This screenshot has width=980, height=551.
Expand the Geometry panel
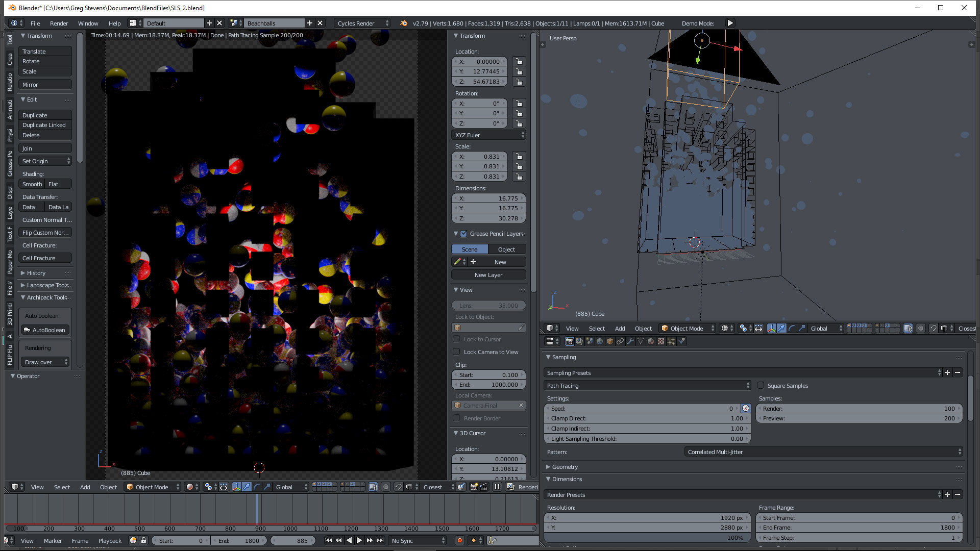tap(565, 467)
